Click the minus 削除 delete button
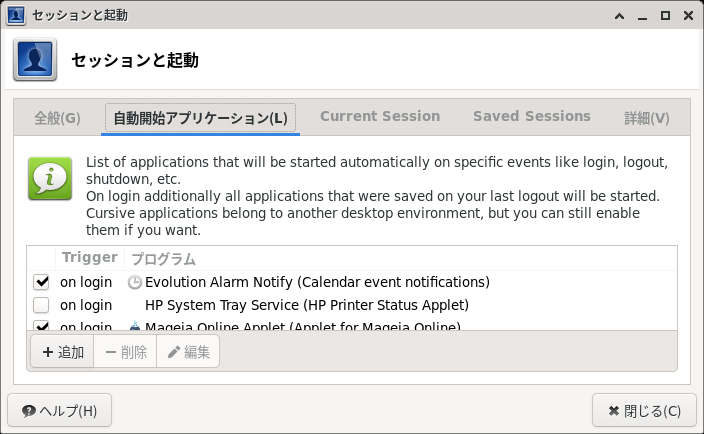704x434 pixels. tap(125, 352)
